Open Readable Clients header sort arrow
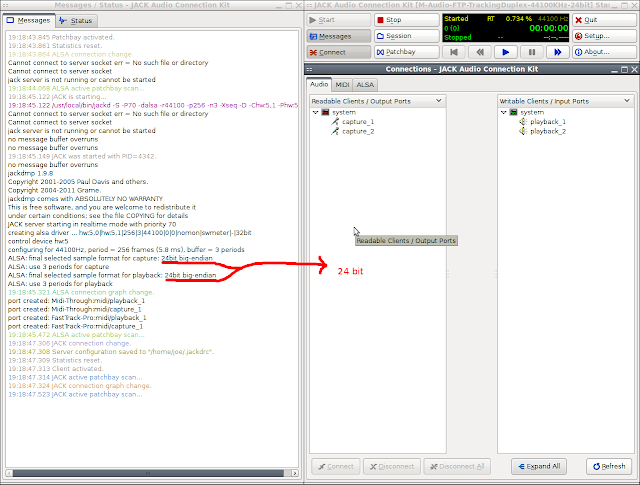 [439, 101]
